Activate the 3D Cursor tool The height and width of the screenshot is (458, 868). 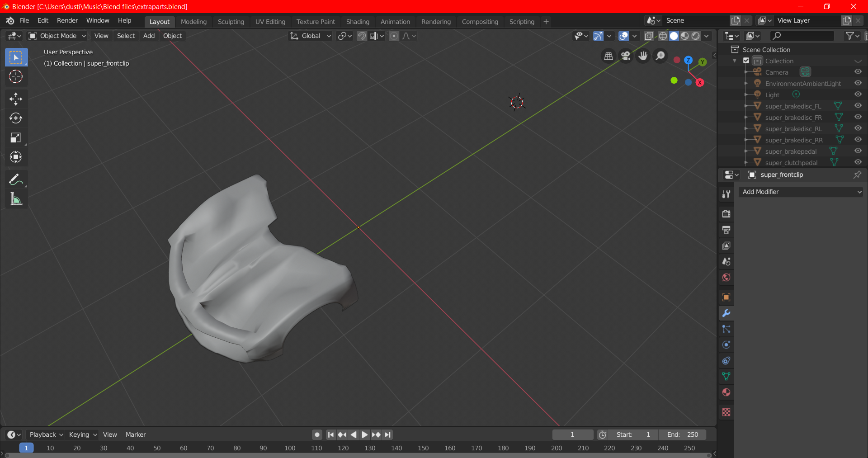click(16, 77)
